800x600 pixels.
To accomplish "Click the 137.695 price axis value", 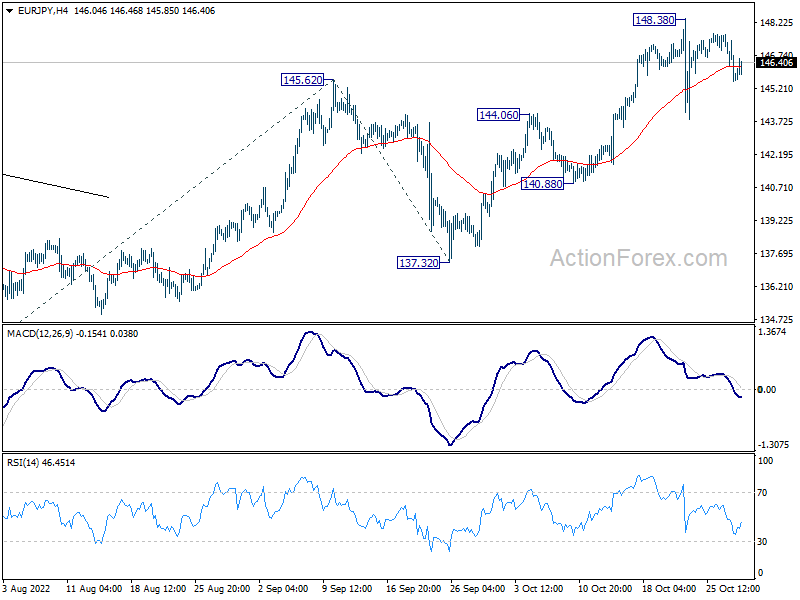I will point(777,254).
